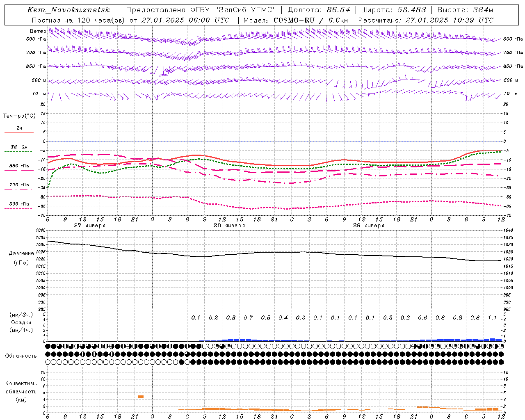The width and height of the screenshot is (525, 420).
Task: Click the 'Ветер' wind panel label
Action: tap(38, 31)
